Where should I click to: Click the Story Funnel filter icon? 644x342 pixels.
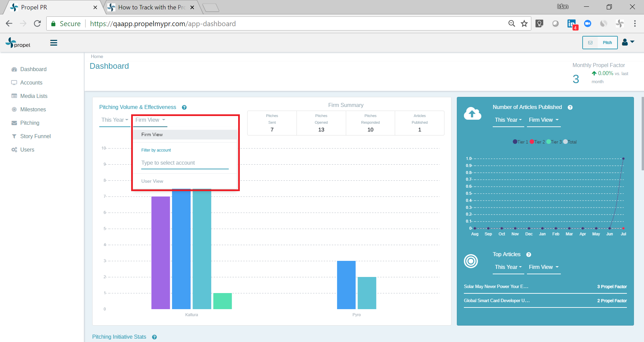point(14,136)
